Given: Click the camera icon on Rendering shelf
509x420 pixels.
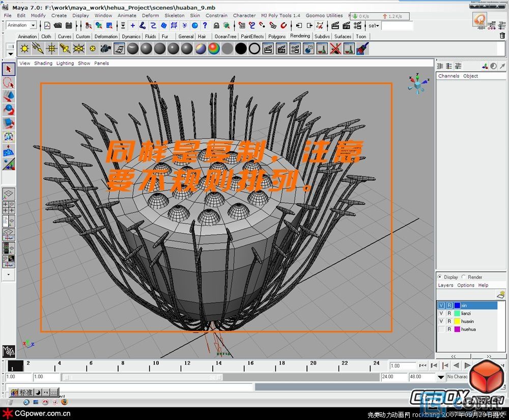Looking at the screenshot, I should coord(106,49).
